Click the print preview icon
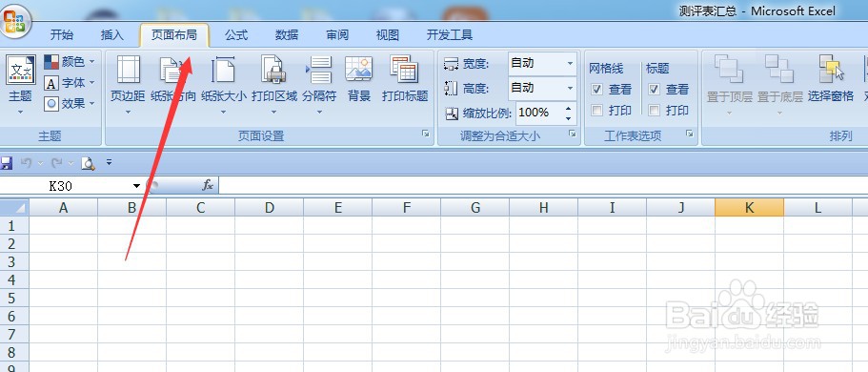 [x=88, y=163]
